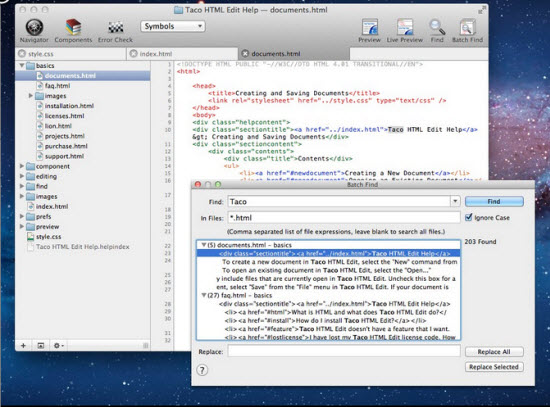
Task: Toggle fullscreen arrow icon in title bar
Action: 481,11
